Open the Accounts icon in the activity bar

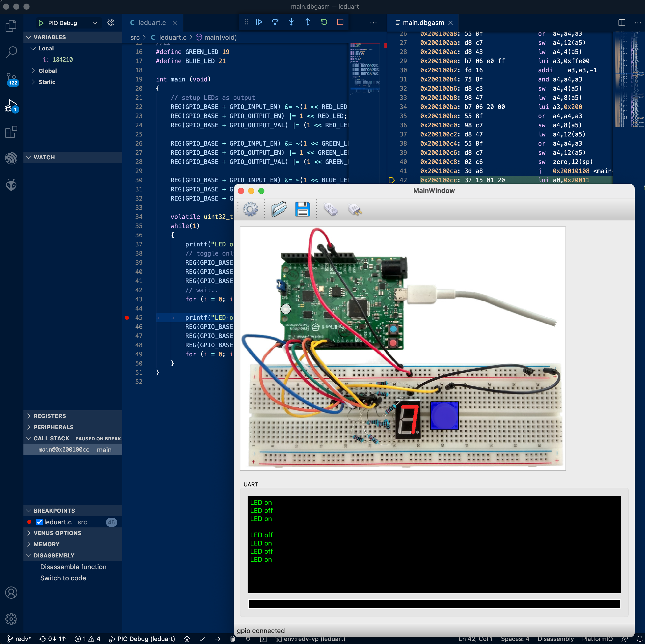click(11, 593)
